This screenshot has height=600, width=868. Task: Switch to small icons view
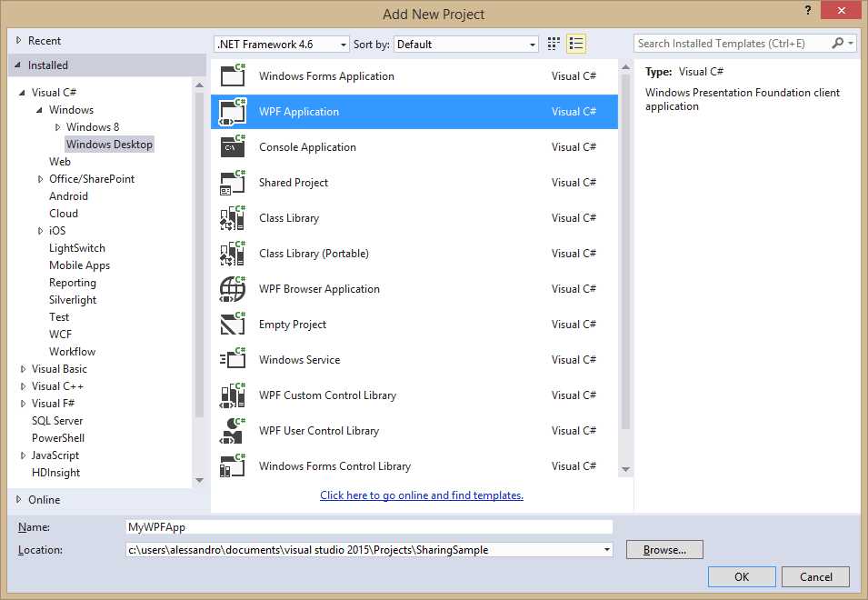pyautogui.click(x=553, y=43)
